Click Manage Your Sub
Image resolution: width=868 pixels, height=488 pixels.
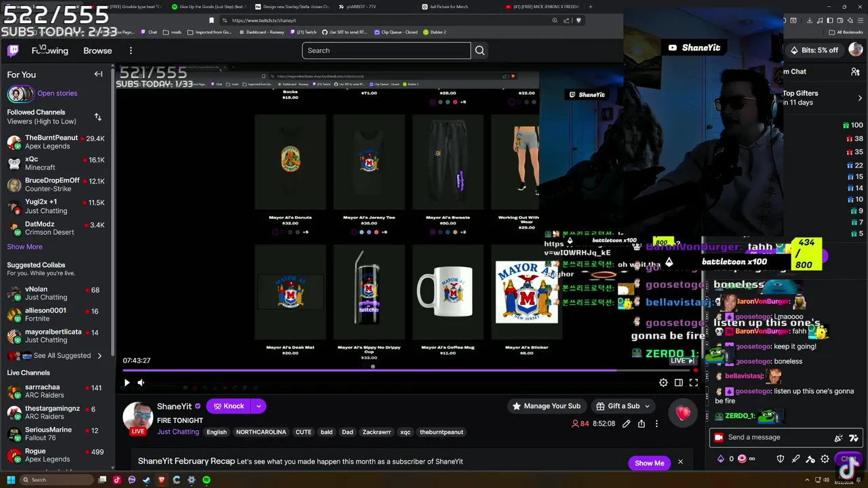pos(547,406)
